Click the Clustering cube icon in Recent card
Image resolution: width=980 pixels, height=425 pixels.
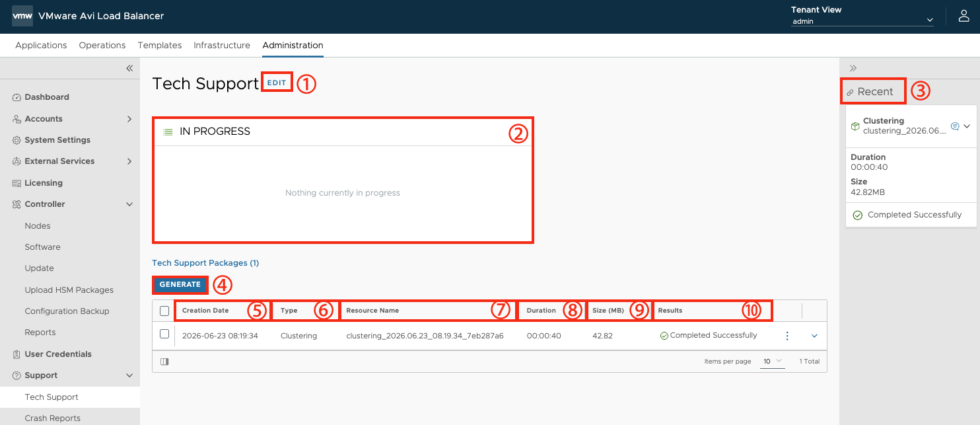tap(855, 126)
